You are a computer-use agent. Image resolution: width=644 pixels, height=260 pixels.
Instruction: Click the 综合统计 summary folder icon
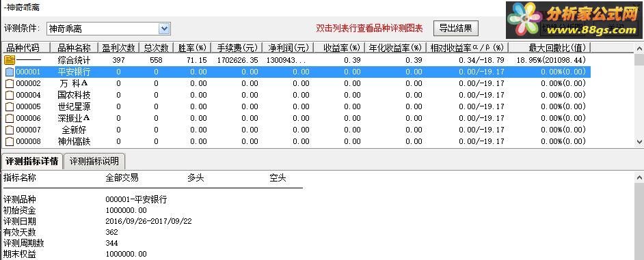[9, 60]
